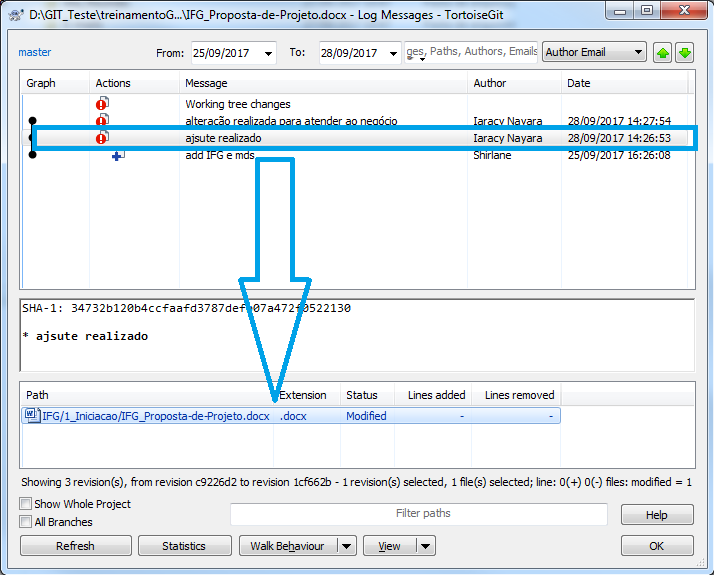Click Word document icon in file list
The width and height of the screenshot is (714, 575).
point(31,416)
